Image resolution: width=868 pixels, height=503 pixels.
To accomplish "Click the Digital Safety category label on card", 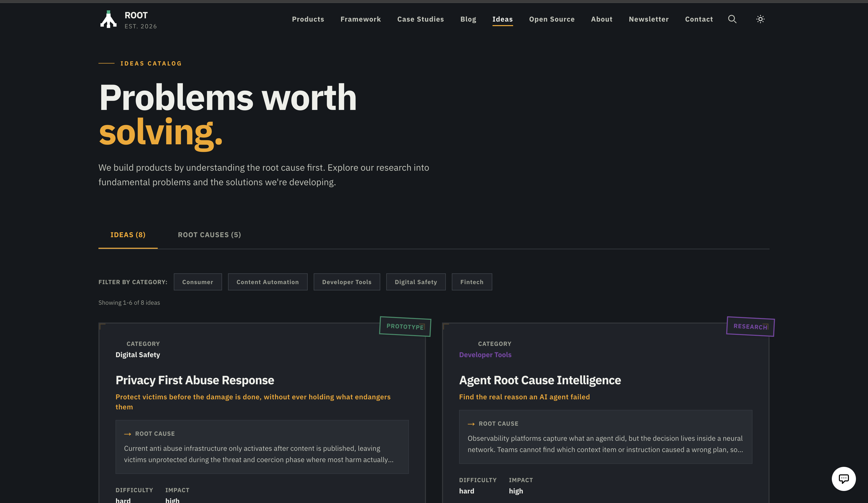I will (137, 355).
